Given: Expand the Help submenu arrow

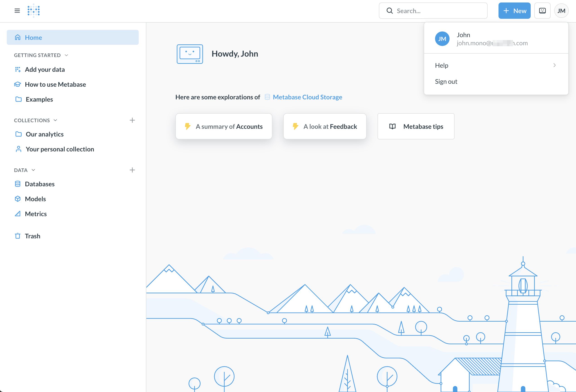Looking at the screenshot, I should coord(554,65).
